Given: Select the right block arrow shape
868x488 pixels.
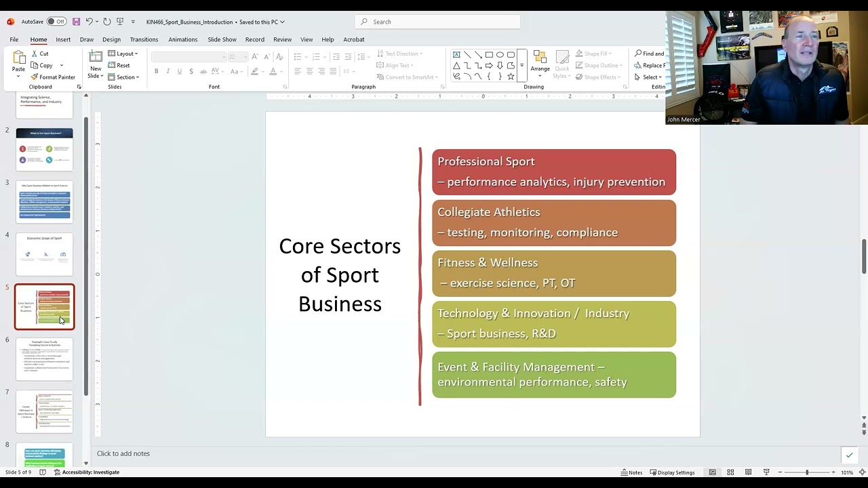Looking at the screenshot, I should coord(489,65).
